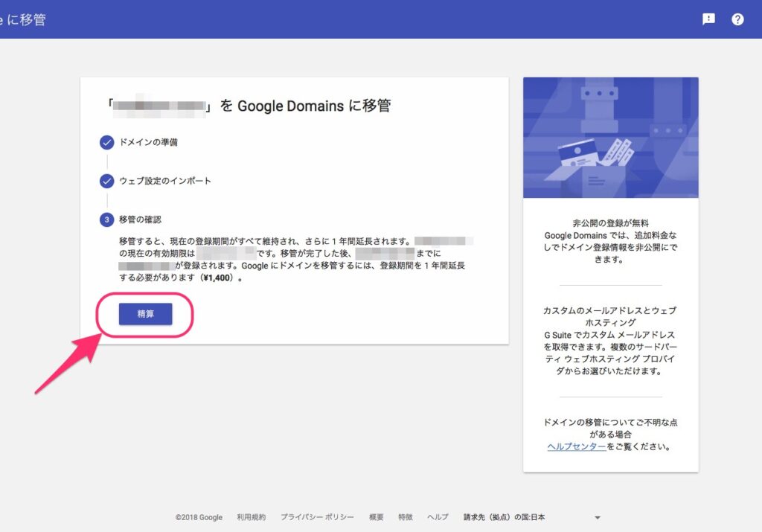Select the completed ドメインの準備 step checkmark
Image resolution: width=762 pixels, height=532 pixels.
107,142
